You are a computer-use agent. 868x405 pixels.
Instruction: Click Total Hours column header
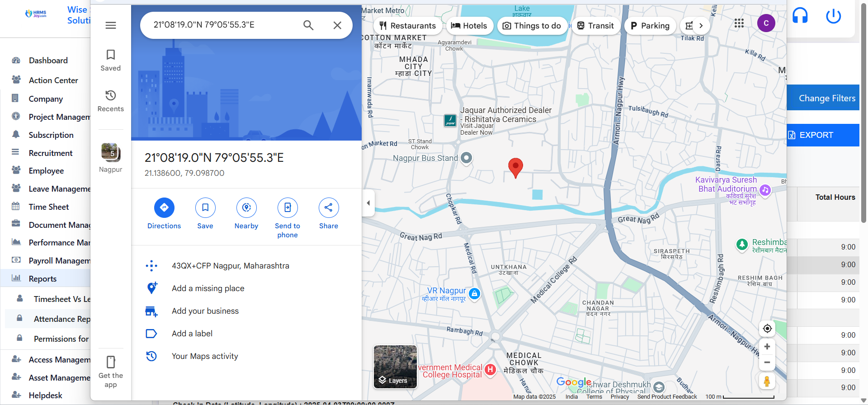[835, 198]
